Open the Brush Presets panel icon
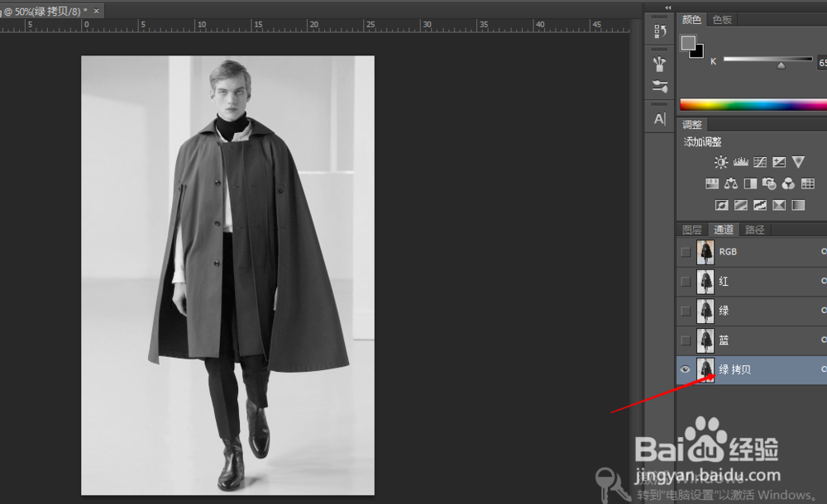The height and width of the screenshot is (504, 827). click(x=659, y=64)
